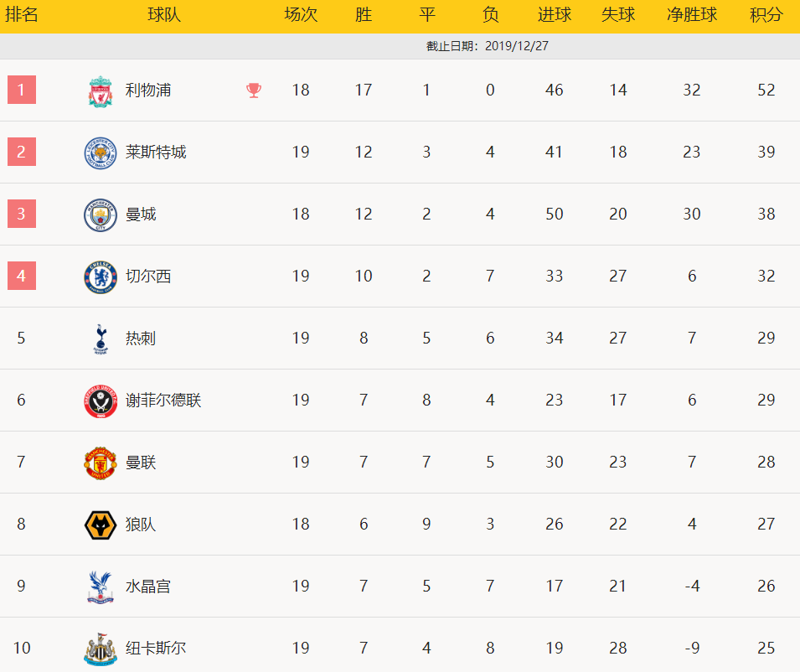Click the Chelsea club crest

pyautogui.click(x=101, y=277)
